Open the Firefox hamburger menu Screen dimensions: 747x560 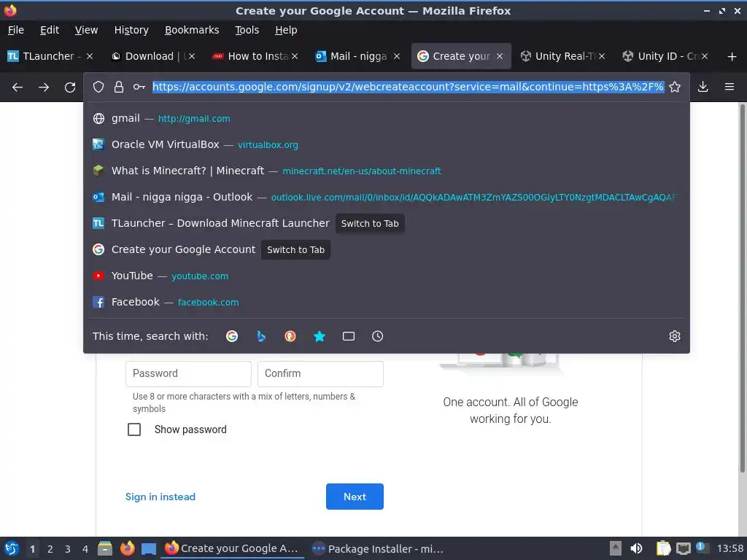tap(729, 87)
